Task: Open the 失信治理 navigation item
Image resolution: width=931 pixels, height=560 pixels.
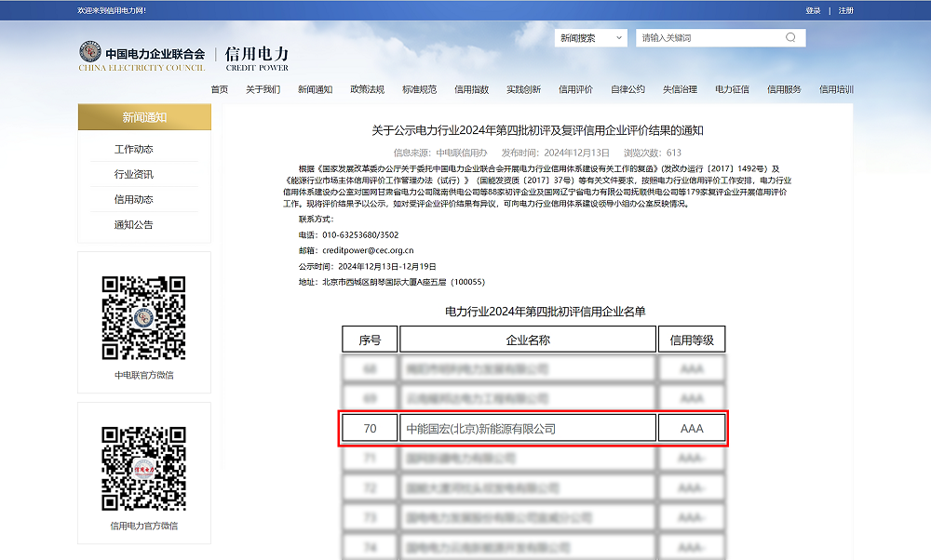Action: tap(680, 89)
